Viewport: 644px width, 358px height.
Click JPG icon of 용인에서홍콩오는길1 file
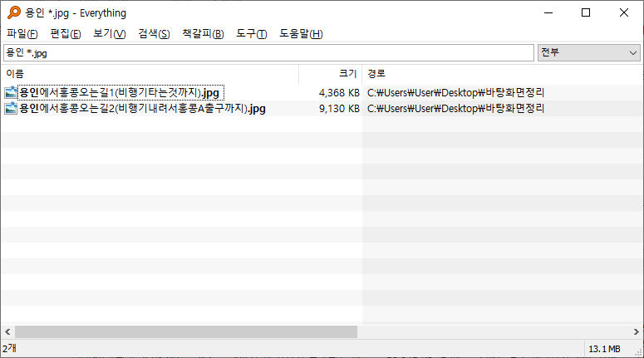tap(11, 92)
